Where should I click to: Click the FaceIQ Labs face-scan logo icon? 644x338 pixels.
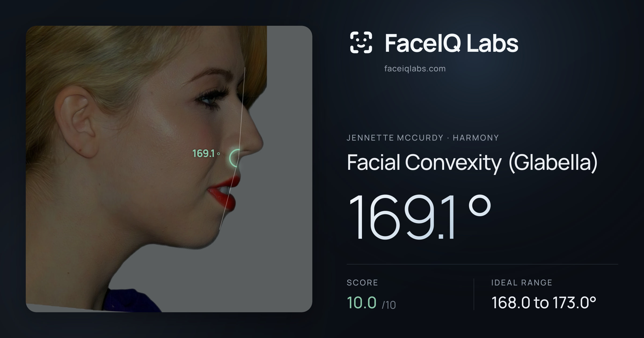(361, 42)
